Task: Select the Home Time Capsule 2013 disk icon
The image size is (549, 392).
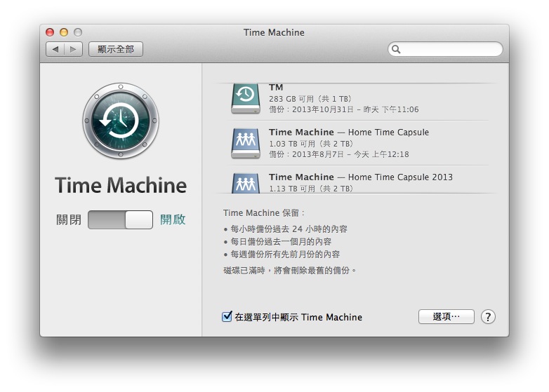Action: pyautogui.click(x=246, y=183)
